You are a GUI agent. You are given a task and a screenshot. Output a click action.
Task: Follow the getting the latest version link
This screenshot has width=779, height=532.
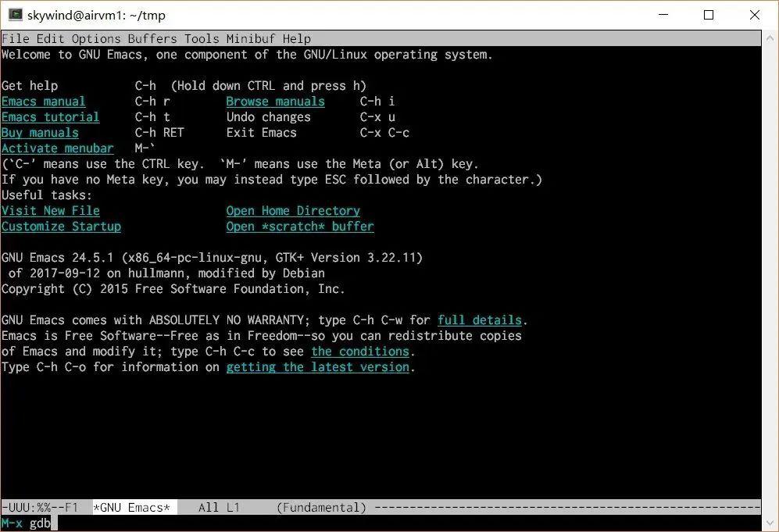(x=317, y=367)
